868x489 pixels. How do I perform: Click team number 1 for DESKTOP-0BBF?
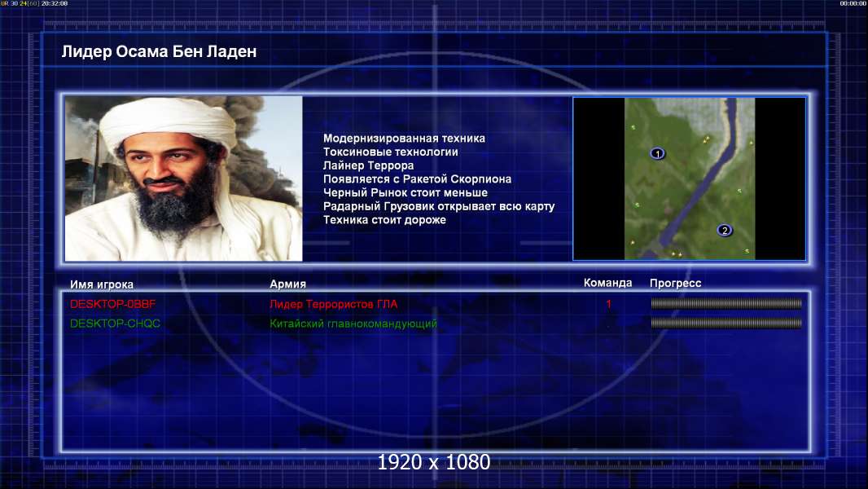[x=608, y=304]
